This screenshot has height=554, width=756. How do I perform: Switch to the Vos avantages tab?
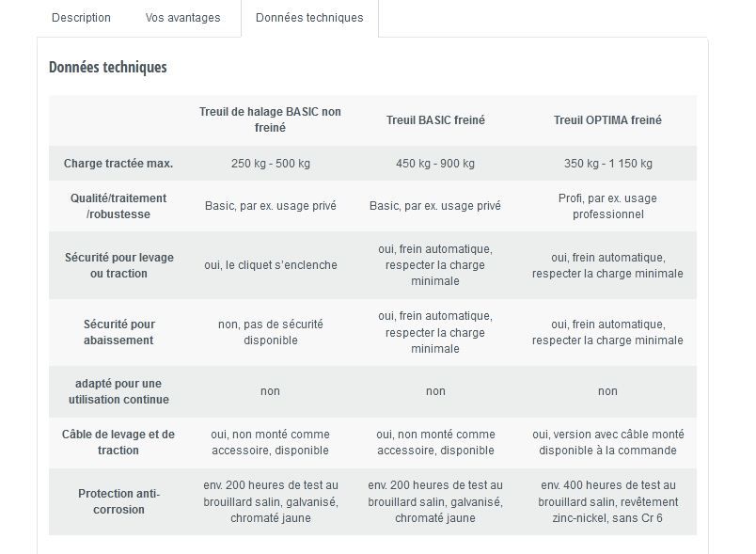(x=182, y=18)
